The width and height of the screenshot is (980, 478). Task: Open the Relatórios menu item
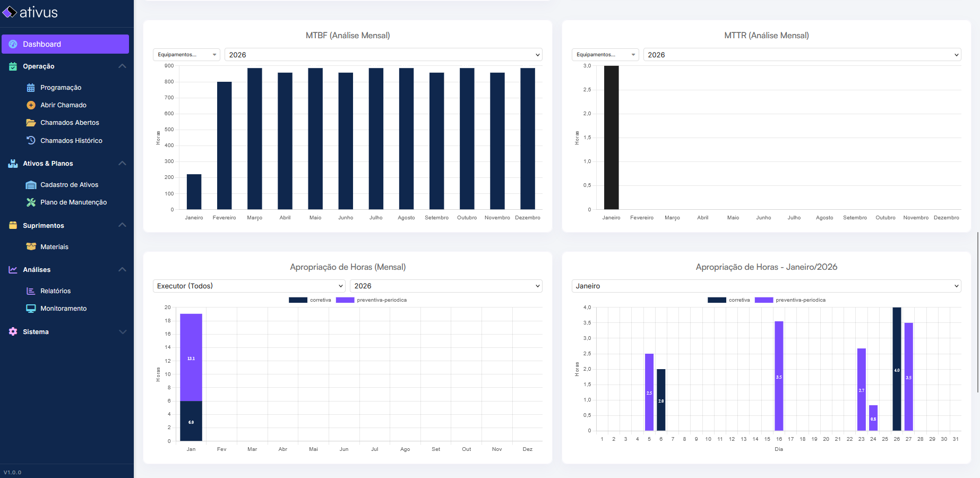[55, 291]
